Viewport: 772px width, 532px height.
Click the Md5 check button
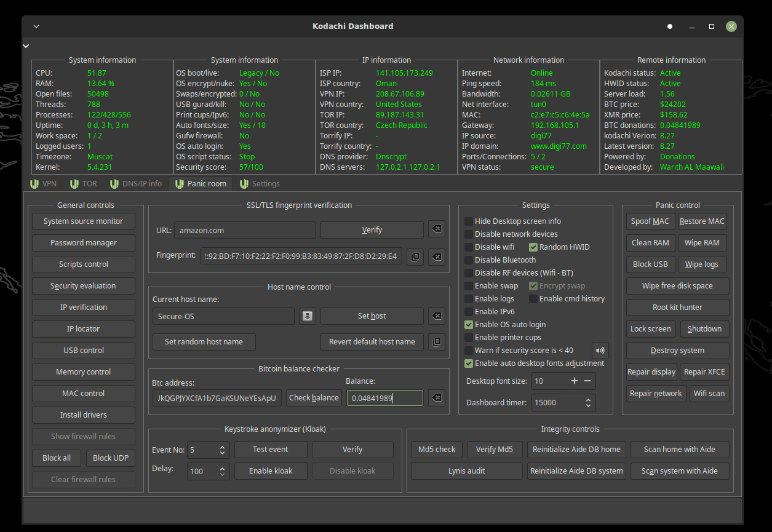(437, 450)
